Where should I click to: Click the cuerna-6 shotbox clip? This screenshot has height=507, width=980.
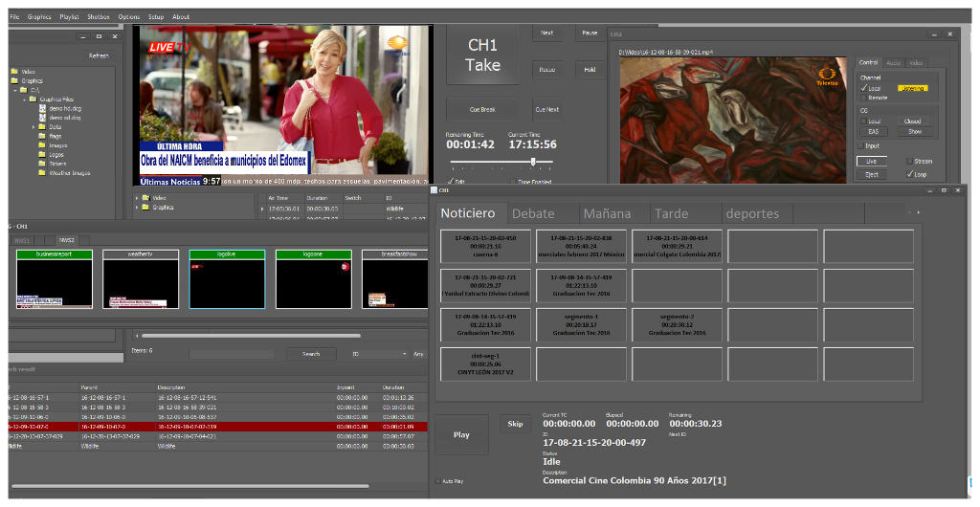(x=485, y=246)
